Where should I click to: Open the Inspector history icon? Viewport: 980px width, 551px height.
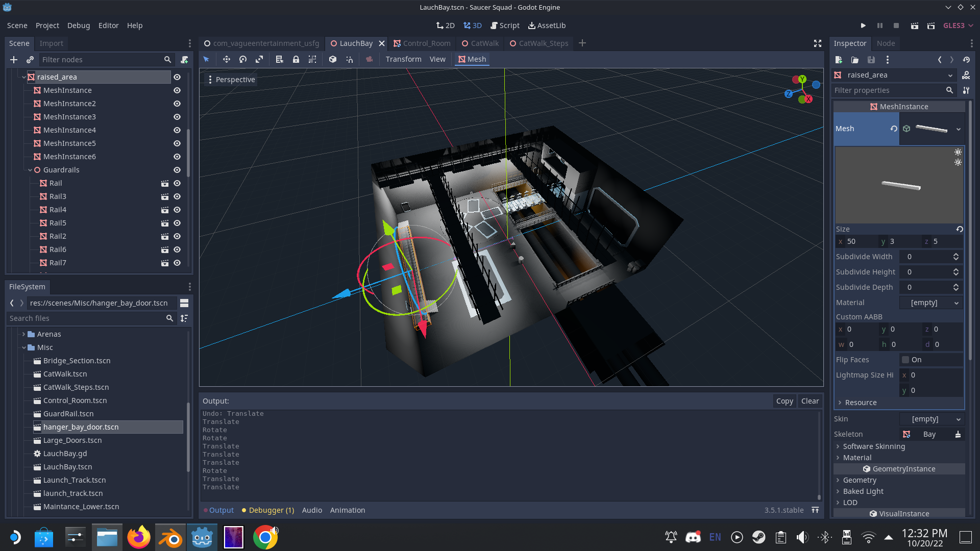(x=966, y=60)
